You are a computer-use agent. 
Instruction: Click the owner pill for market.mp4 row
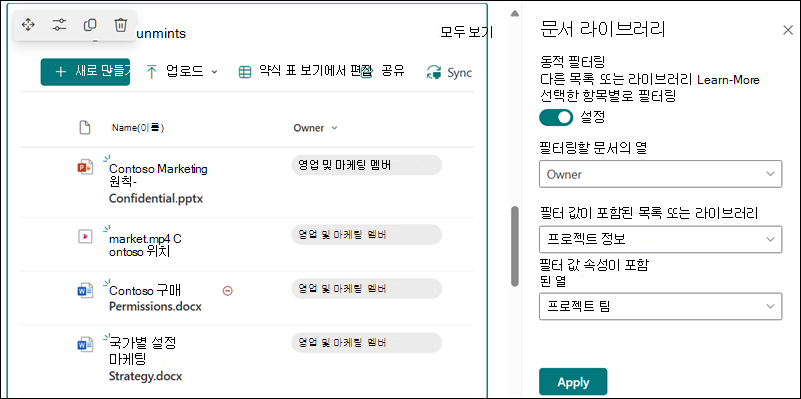(x=366, y=234)
